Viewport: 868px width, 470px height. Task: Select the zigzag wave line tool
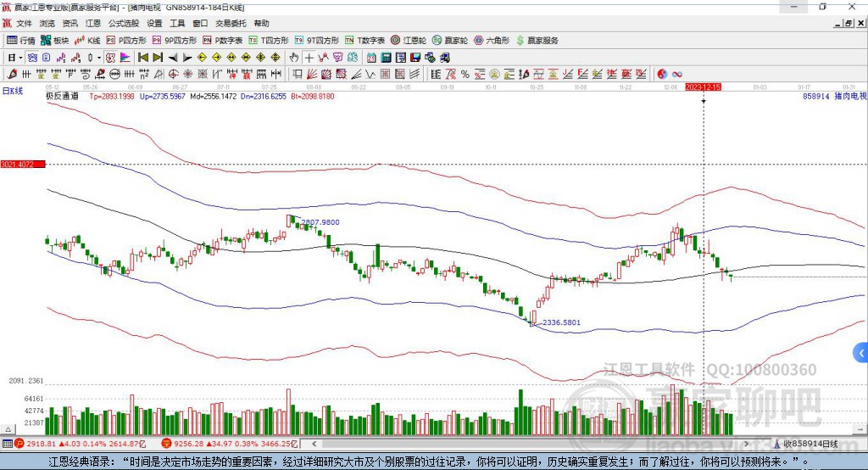click(370, 75)
